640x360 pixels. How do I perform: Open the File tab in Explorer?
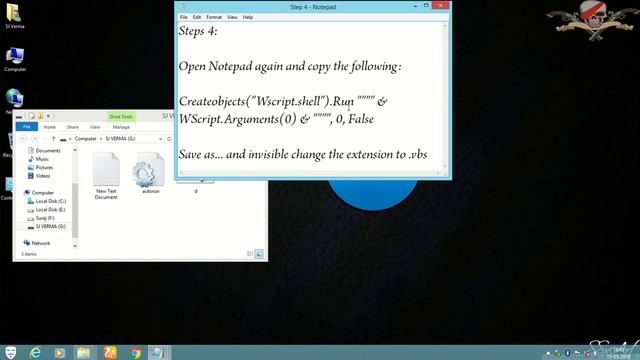click(x=27, y=127)
